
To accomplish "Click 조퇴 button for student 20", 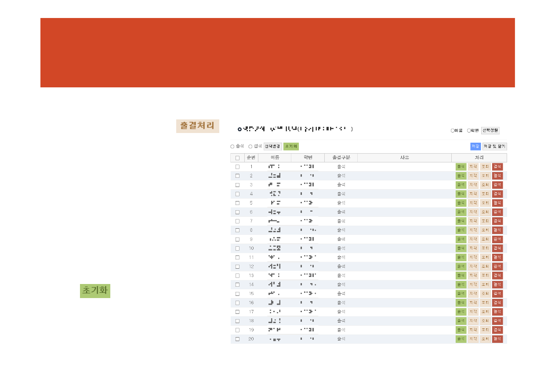I will 485,339.
